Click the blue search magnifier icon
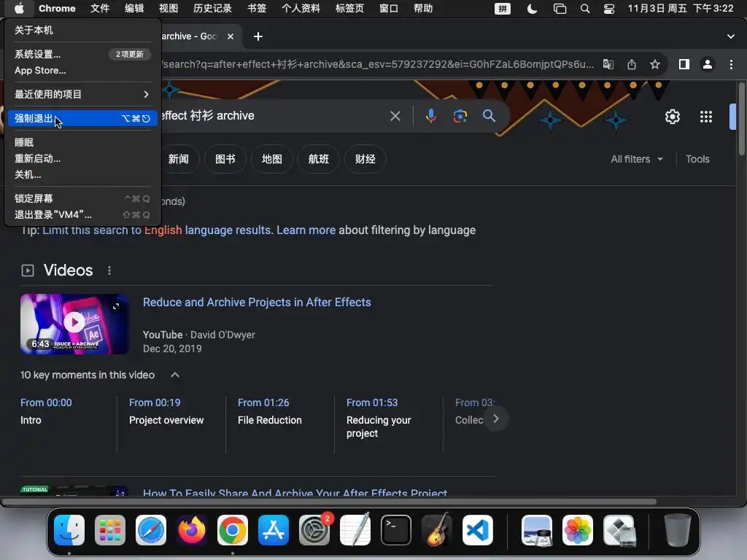 pos(489,116)
